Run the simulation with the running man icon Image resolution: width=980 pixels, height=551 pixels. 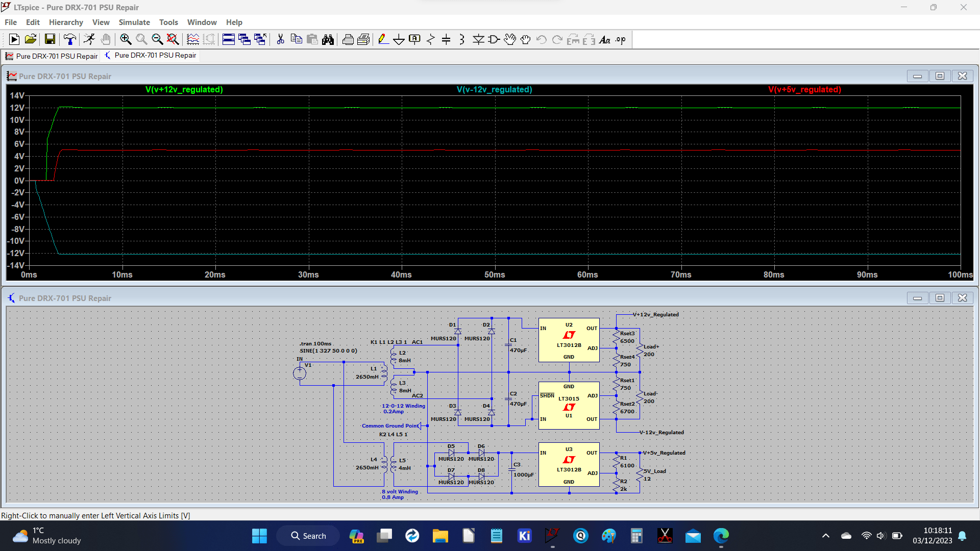(x=89, y=39)
